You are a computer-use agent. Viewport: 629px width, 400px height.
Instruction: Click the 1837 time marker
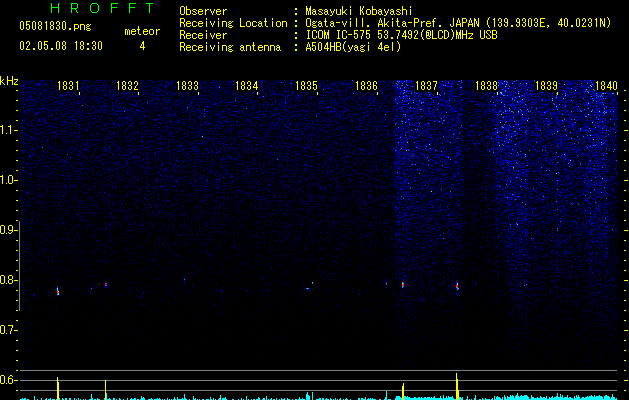(426, 86)
